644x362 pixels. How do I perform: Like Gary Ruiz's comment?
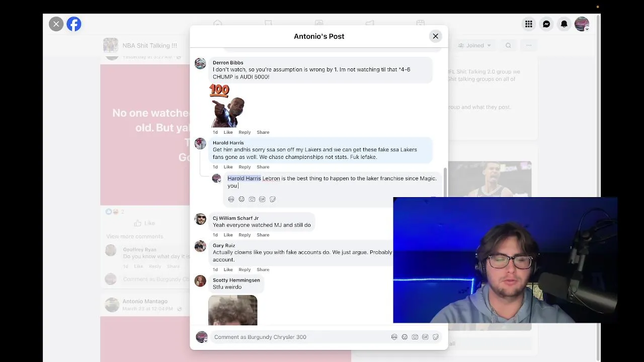[228, 269]
